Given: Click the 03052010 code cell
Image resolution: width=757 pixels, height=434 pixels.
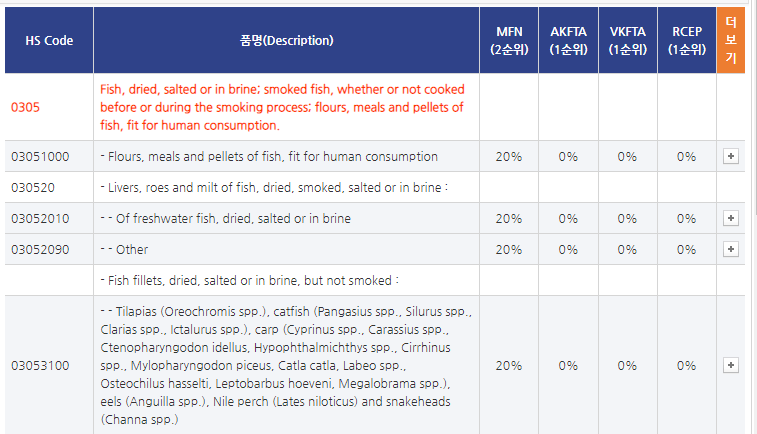Looking at the screenshot, I should [40, 218].
